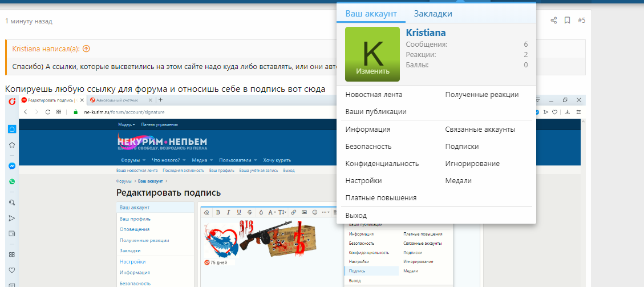Viewport: 644px width, 287px height.
Task: Open the 'Панель управления' link
Action: point(160,124)
